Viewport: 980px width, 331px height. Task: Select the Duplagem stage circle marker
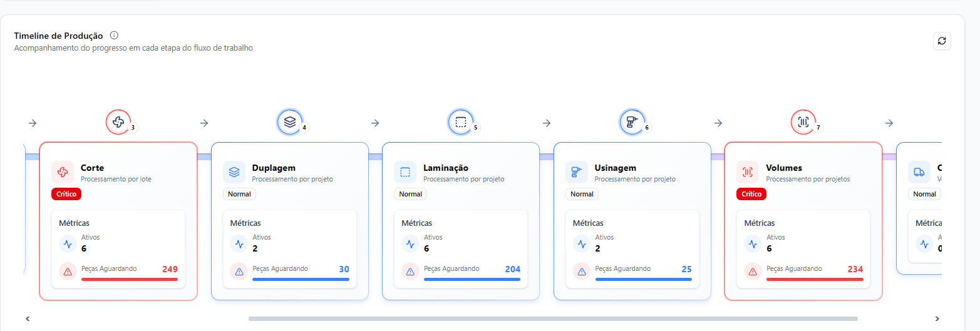pyautogui.click(x=289, y=122)
